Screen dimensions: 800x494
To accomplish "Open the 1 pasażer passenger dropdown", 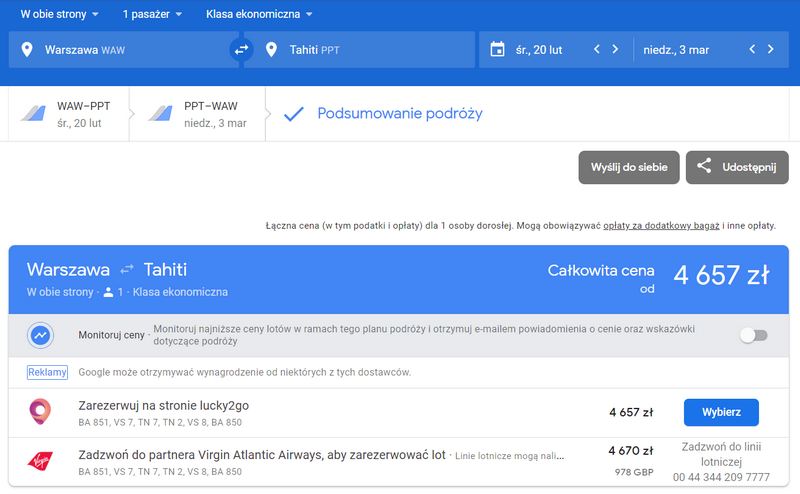I will click(x=152, y=14).
